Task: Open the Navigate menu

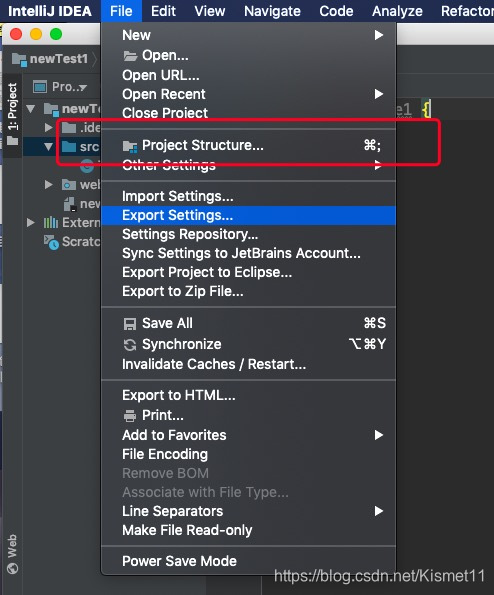Action: (x=272, y=11)
